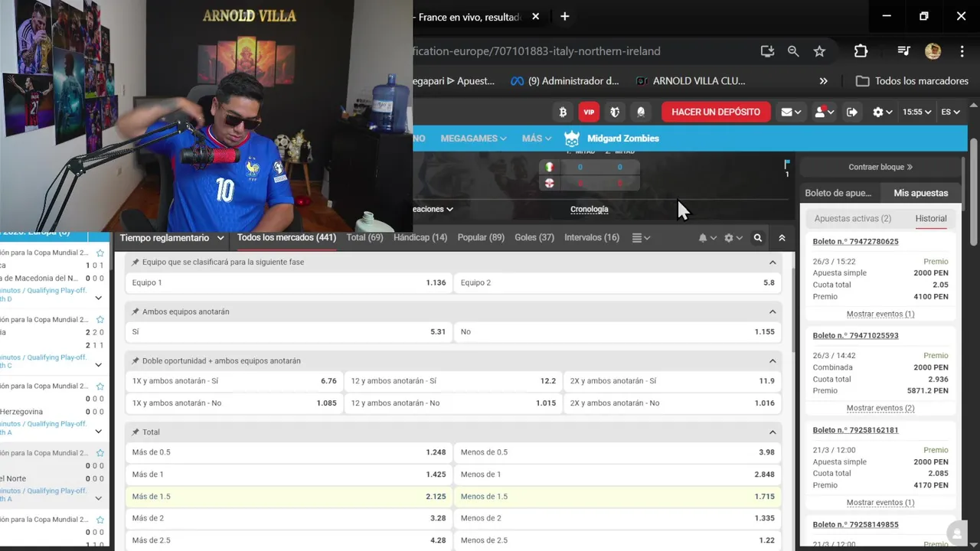
Task: Open the markets settings gear icon
Action: 733,238
